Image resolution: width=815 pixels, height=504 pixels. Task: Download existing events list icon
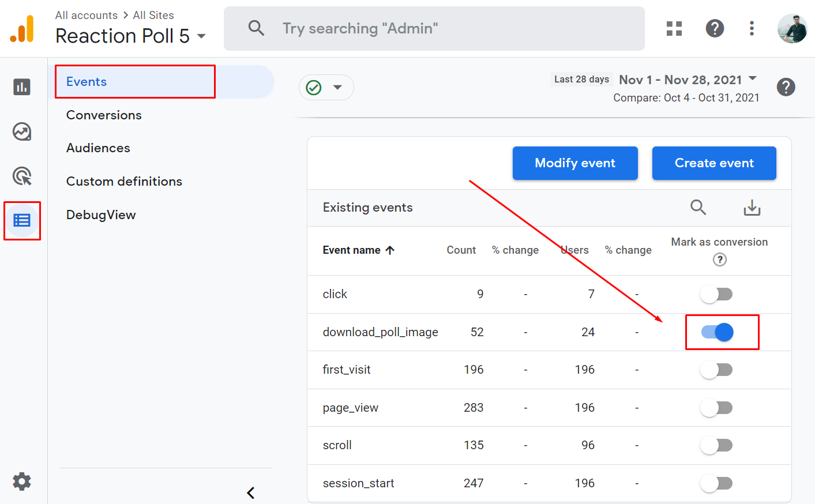point(752,208)
